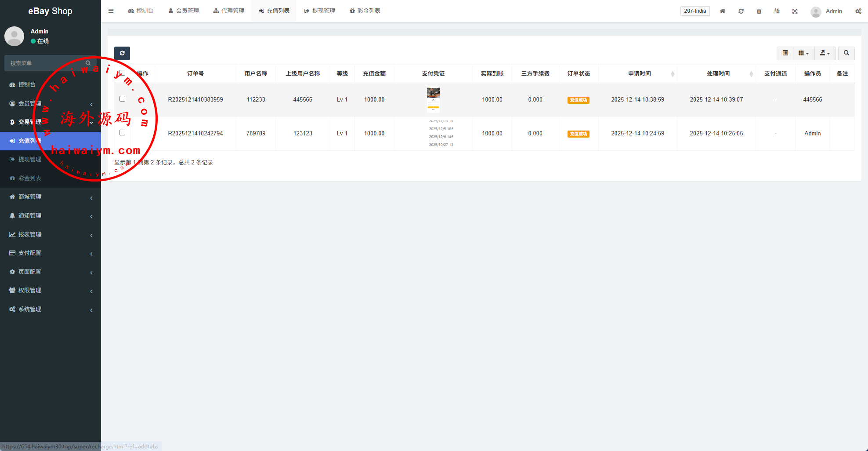Switch to the 会员管理 tab
The height and width of the screenshot is (451, 868).
click(184, 11)
